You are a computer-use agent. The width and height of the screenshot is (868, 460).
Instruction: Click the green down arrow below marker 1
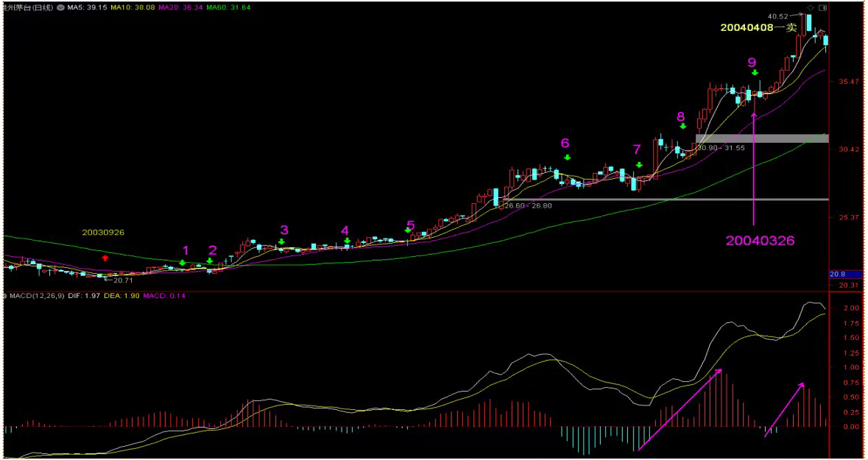tap(183, 263)
